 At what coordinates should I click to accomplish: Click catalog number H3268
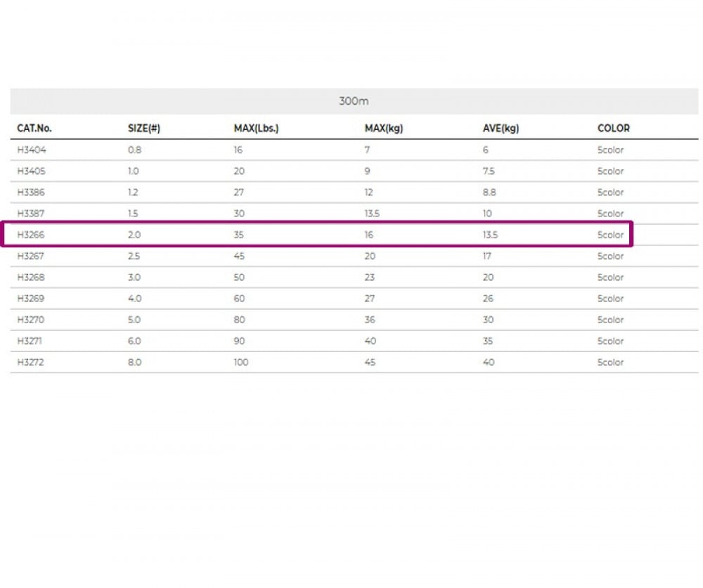(30, 277)
